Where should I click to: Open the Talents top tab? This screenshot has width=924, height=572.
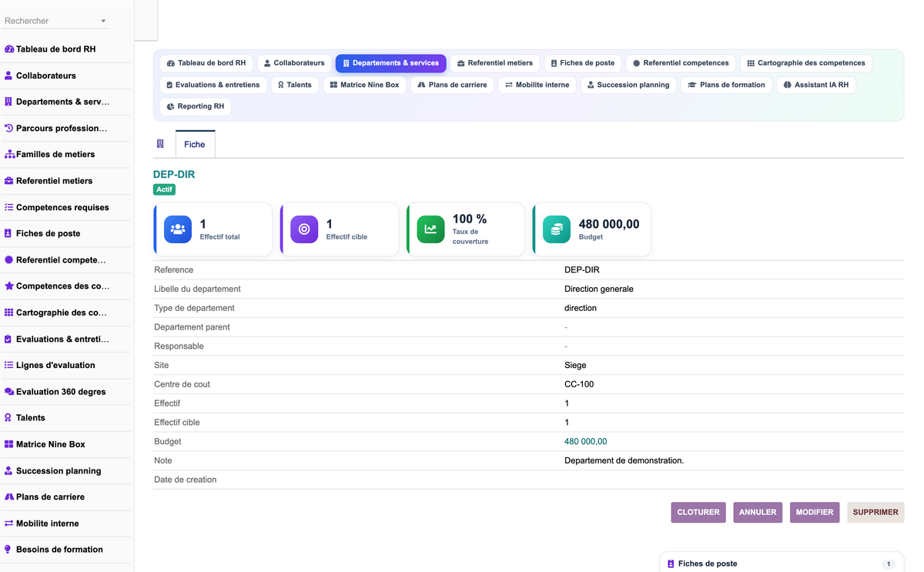295,85
